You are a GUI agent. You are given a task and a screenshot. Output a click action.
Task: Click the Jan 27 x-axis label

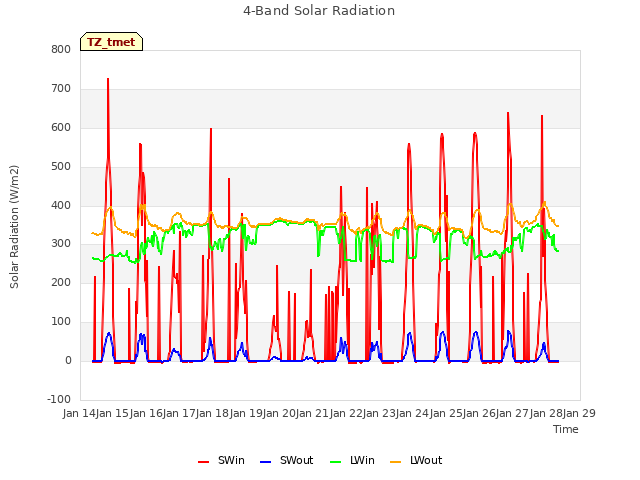(x=512, y=413)
